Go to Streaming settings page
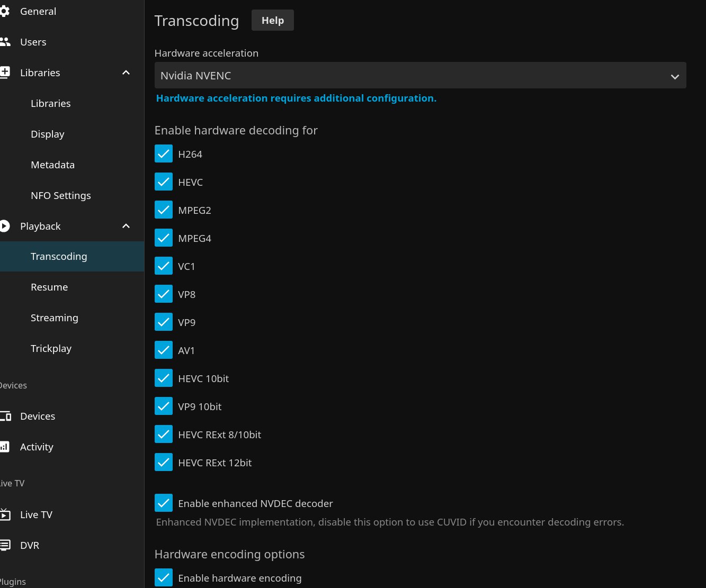 pyautogui.click(x=55, y=318)
